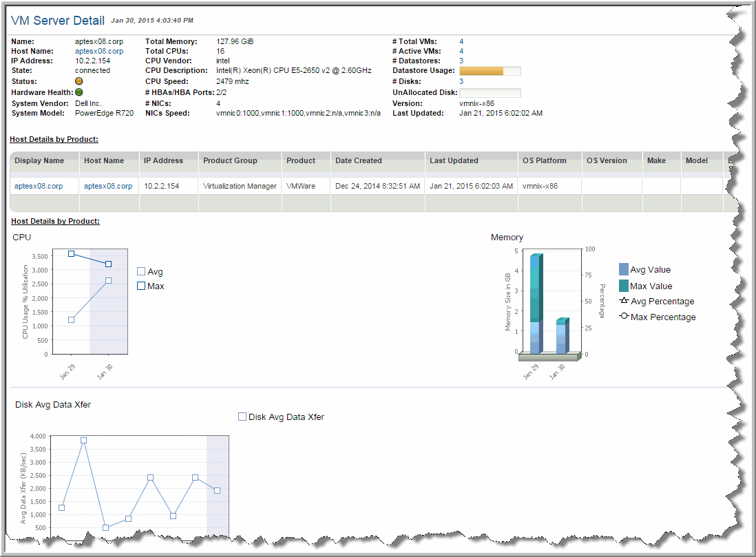This screenshot has width=756, height=557.
Task: Click the Jan 29 memory bar
Action: pos(536,304)
